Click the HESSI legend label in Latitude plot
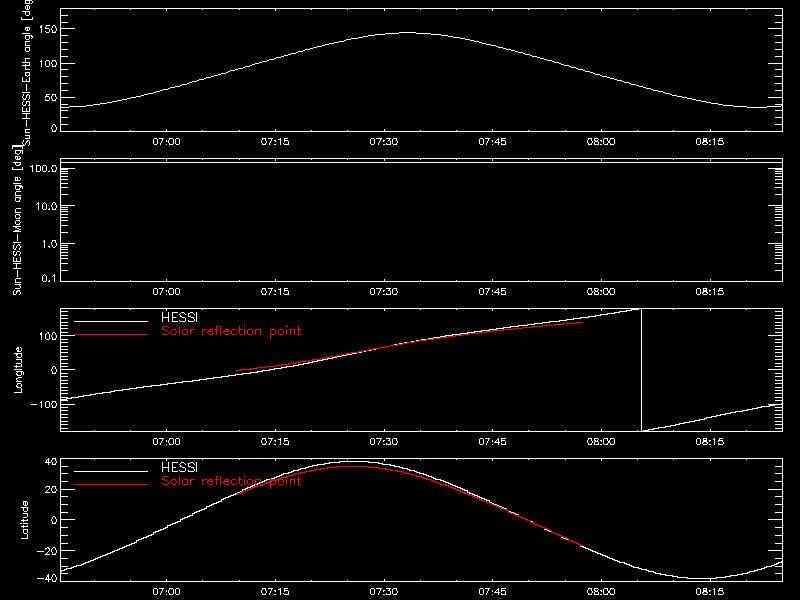Screen dimensions: 800x600 pos(180,467)
